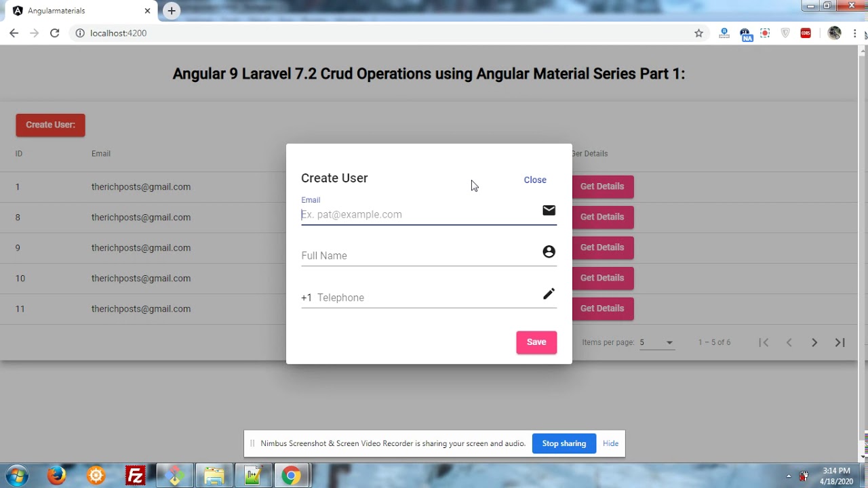Open File Explorer from taskbar

(214, 476)
